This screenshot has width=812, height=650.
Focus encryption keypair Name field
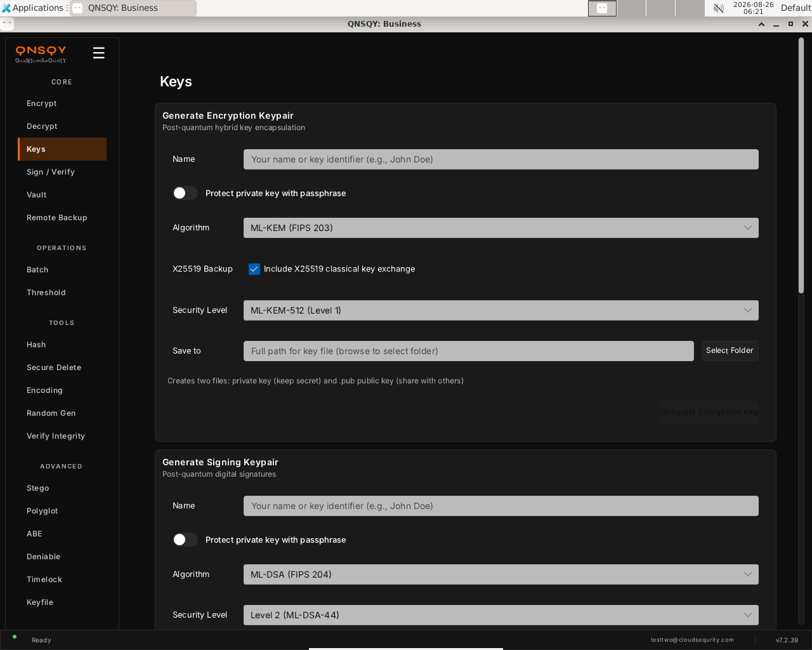click(x=501, y=159)
